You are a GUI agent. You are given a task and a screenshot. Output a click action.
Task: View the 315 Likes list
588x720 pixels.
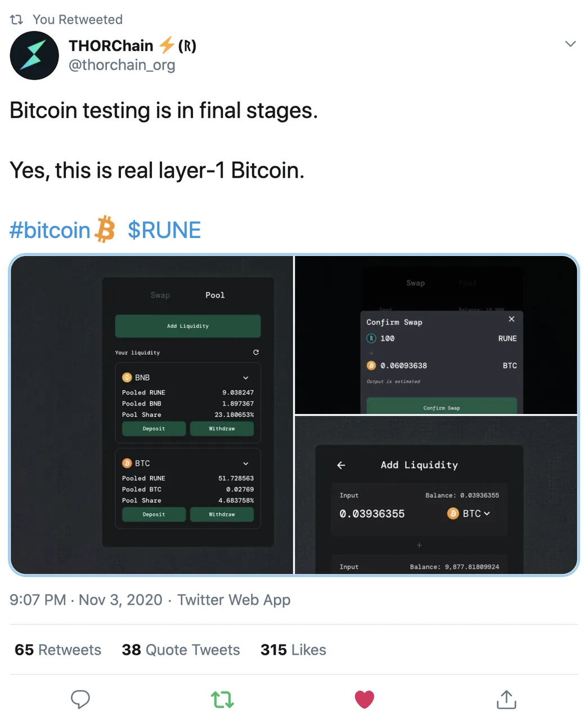pyautogui.click(x=293, y=650)
